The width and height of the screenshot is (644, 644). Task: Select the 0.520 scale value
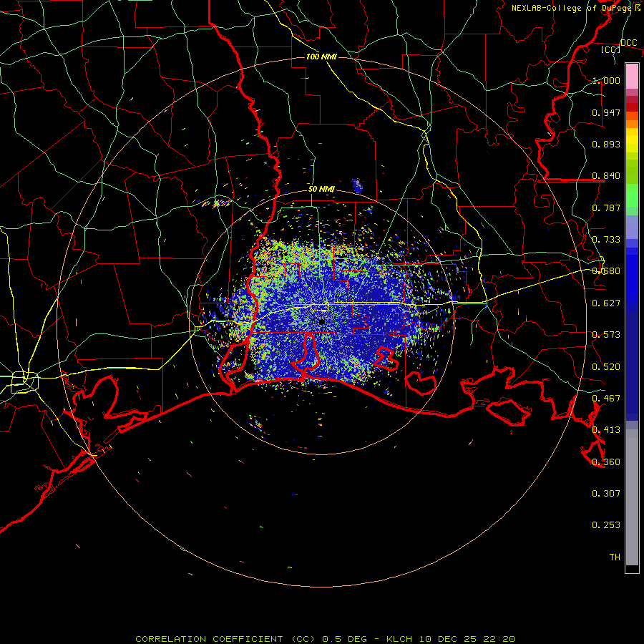click(x=606, y=367)
